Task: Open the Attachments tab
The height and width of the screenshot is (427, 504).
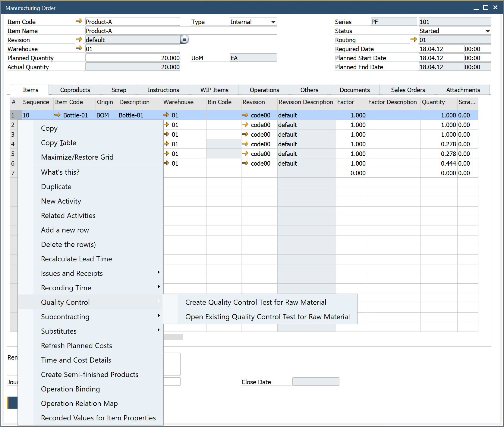Action: point(463,90)
